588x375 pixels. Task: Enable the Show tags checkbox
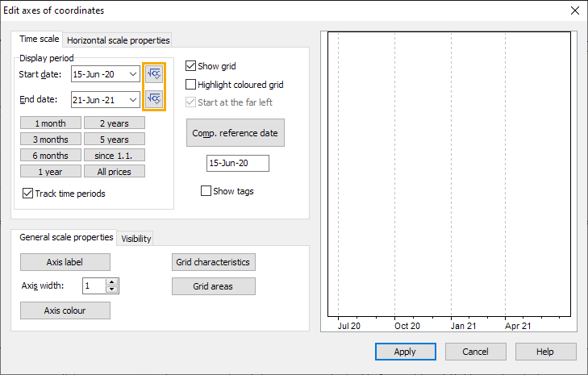(206, 191)
